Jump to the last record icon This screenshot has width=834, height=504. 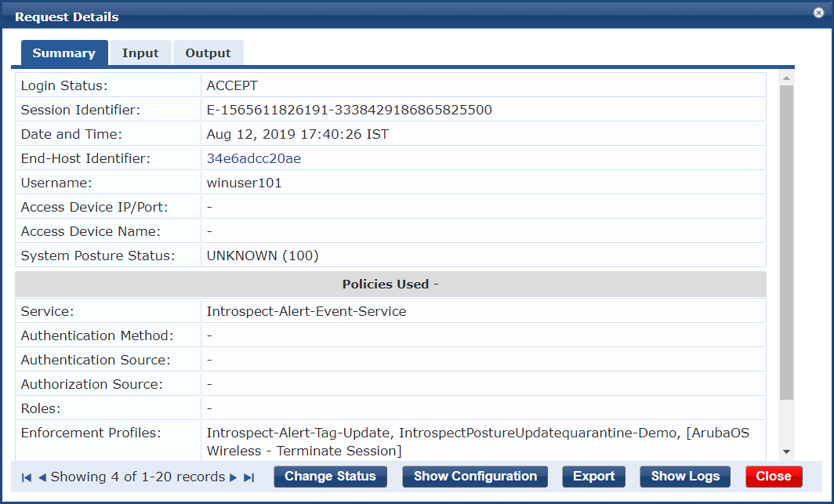click(x=249, y=477)
